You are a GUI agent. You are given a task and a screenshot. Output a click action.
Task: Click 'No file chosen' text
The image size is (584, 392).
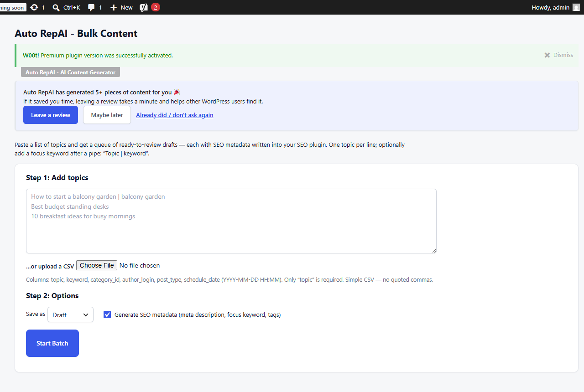[x=140, y=265]
